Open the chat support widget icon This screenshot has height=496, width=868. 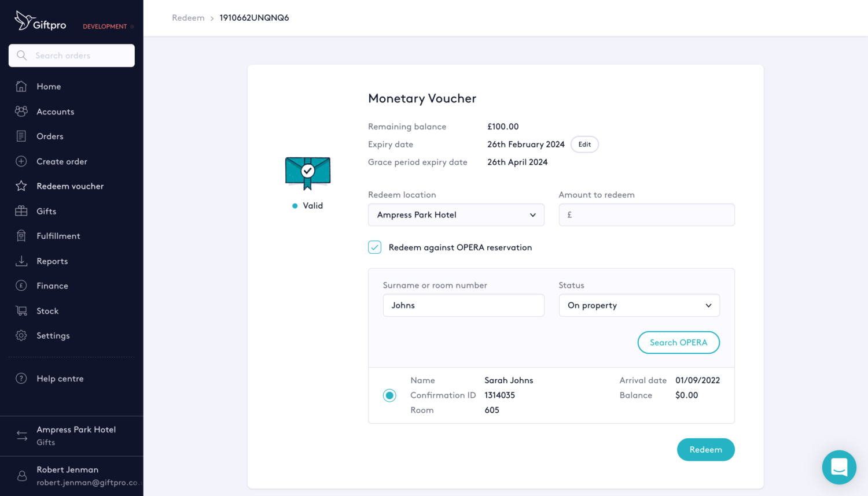tap(838, 467)
